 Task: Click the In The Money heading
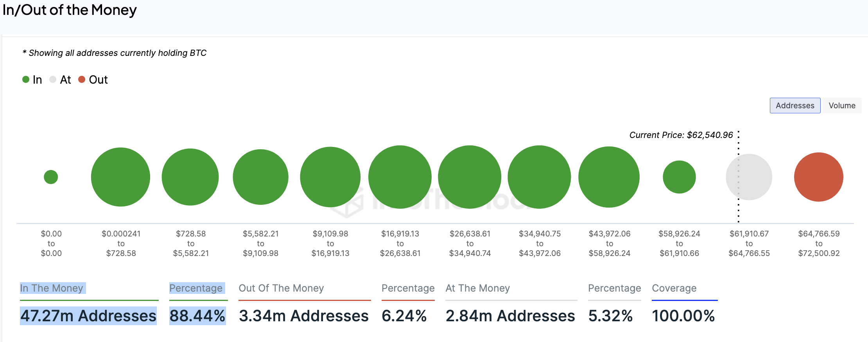[52, 288]
